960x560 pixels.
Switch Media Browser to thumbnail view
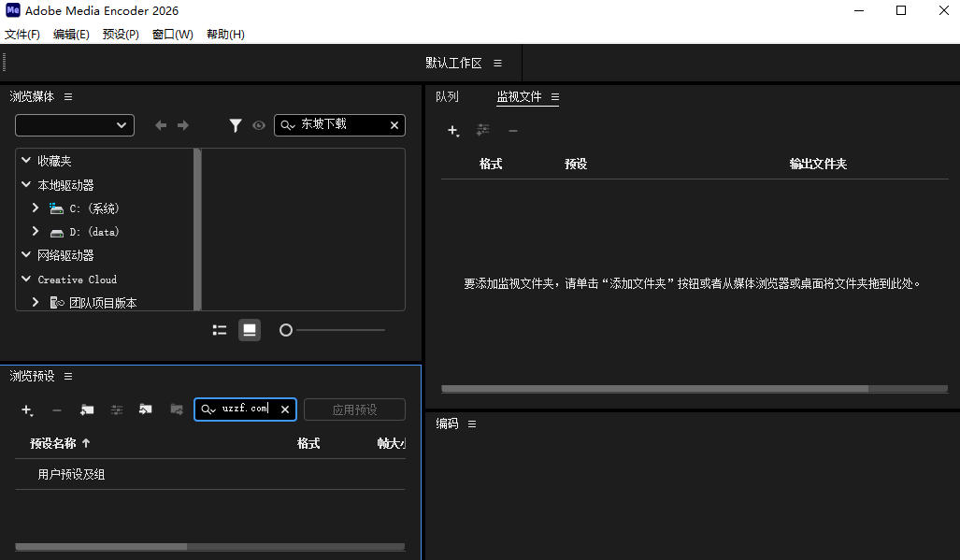(x=250, y=331)
